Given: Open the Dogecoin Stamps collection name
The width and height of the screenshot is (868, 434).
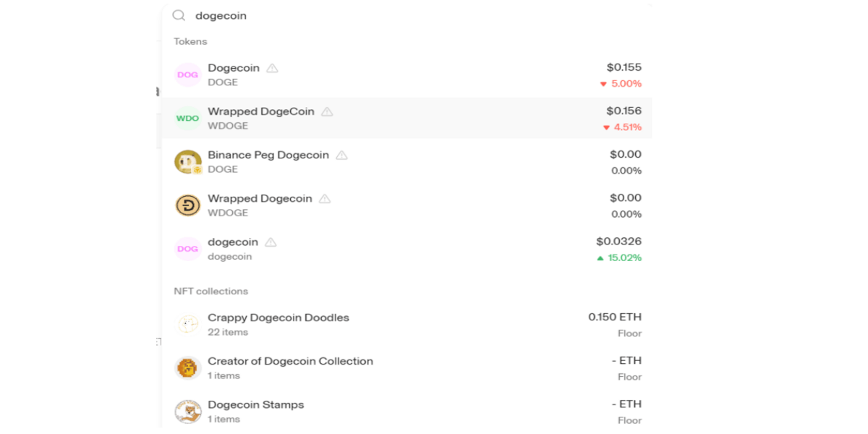Looking at the screenshot, I should tap(256, 404).
